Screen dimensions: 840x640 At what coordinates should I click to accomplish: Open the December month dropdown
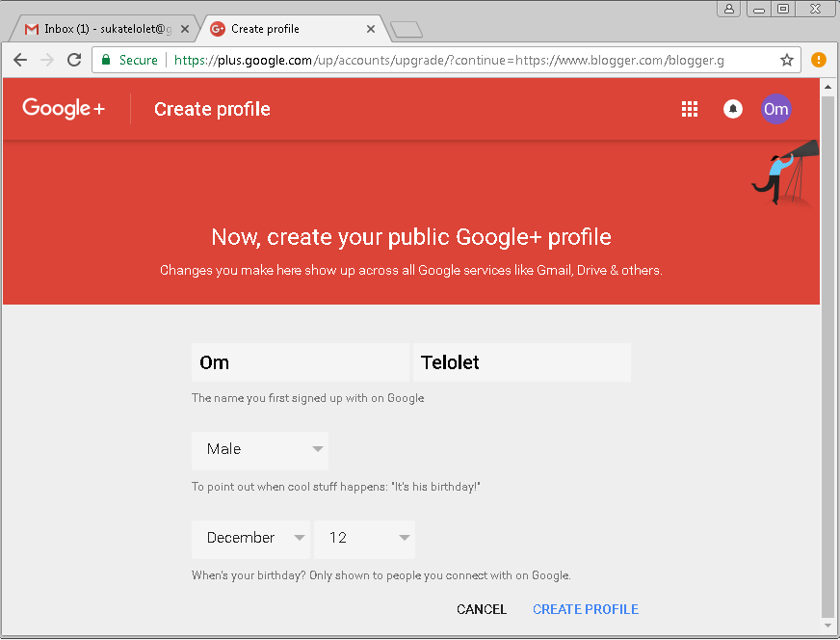pyautogui.click(x=250, y=539)
